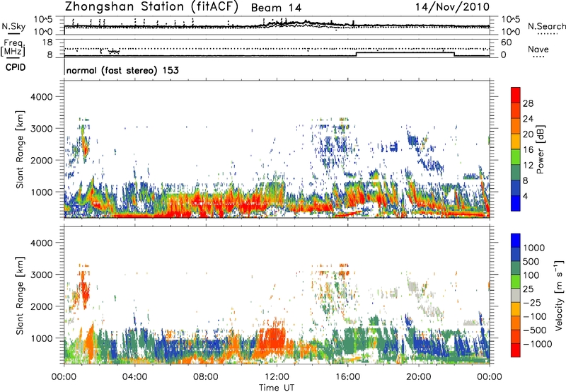This screenshot has height=392, width=566.
Task: Click the 'Time UT' axis title
Action: 277,388
